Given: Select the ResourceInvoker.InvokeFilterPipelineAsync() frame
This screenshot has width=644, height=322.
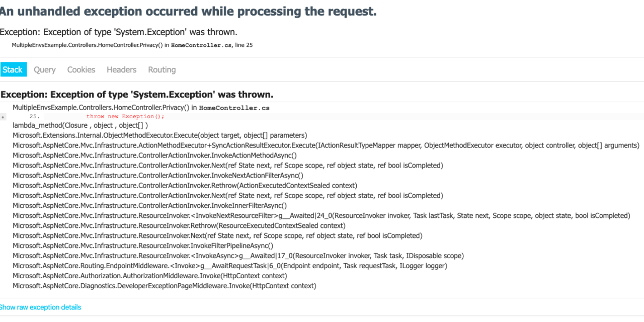Looking at the screenshot, I should (143, 246).
